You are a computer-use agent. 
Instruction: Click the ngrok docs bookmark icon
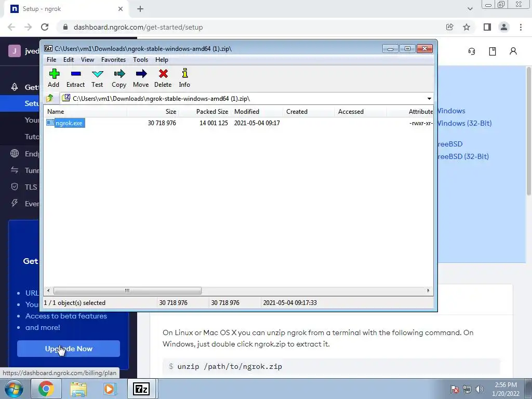[493, 51]
